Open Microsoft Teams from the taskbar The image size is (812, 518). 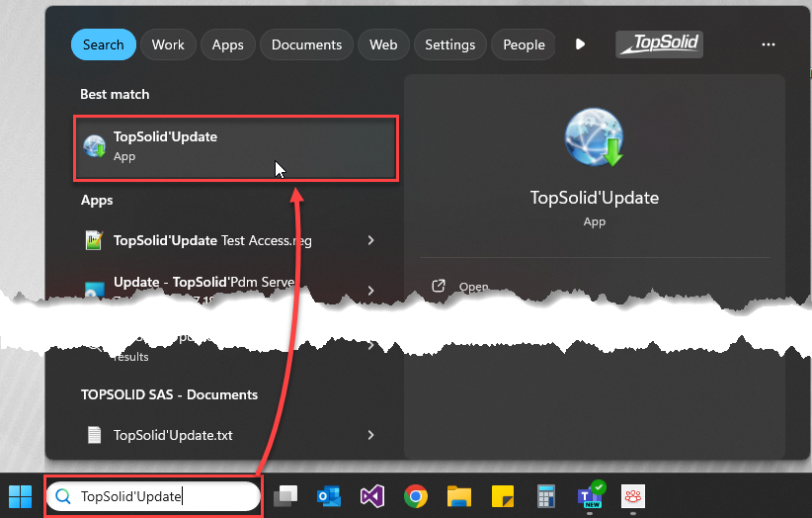point(591,495)
